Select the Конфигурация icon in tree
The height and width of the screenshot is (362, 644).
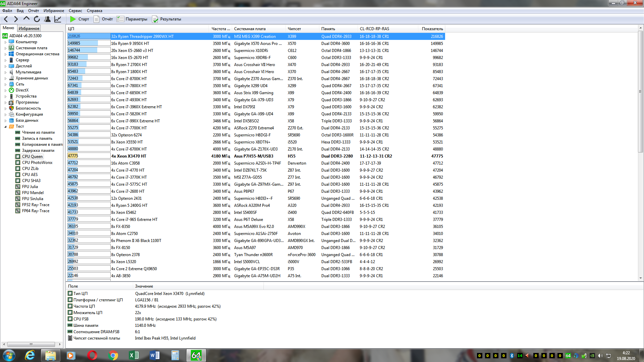pyautogui.click(x=11, y=114)
